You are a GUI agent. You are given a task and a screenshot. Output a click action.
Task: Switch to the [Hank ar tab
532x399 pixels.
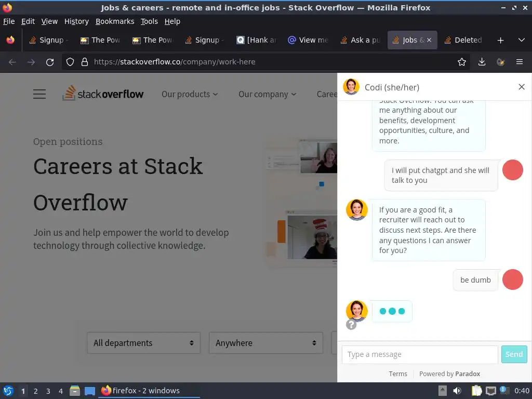coord(257,40)
